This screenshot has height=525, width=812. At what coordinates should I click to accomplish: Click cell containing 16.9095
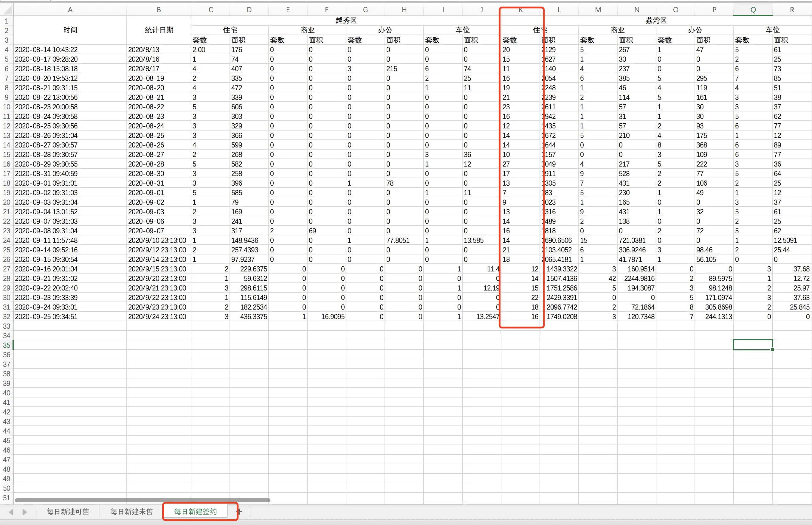coord(327,317)
